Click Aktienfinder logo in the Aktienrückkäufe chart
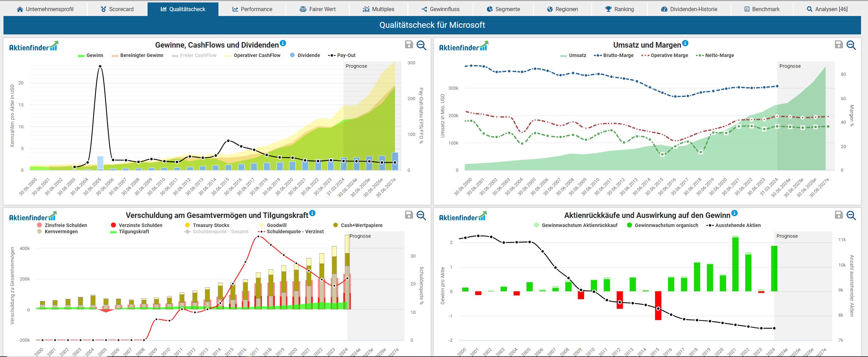 463,216
